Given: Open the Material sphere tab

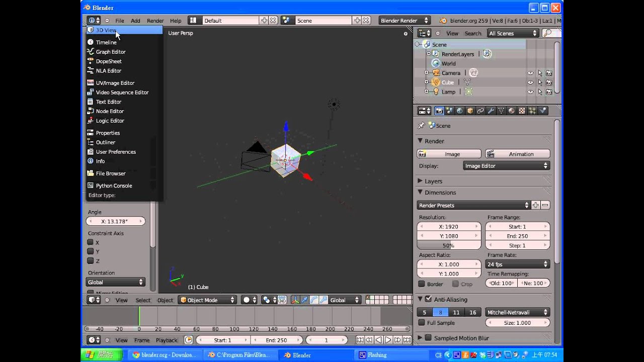Looking at the screenshot, I should pos(512,111).
